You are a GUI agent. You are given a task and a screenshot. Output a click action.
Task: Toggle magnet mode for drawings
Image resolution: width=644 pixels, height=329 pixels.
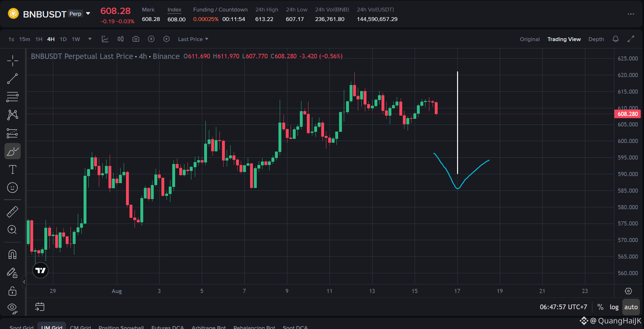[12, 254]
